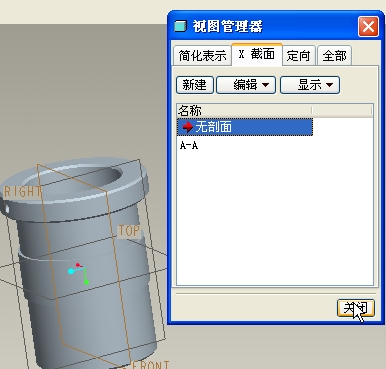
Task: Expand the 显示 dropdown menu
Action: pos(310,85)
